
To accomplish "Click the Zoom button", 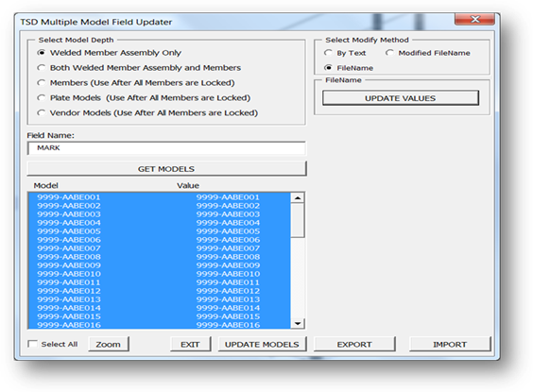I will coord(109,345).
